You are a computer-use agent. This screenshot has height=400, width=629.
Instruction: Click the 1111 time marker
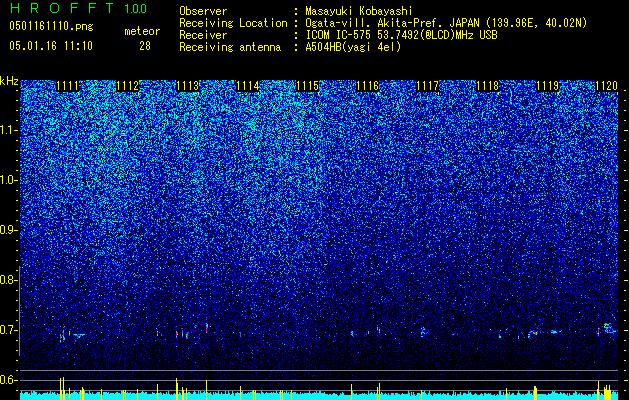click(x=67, y=86)
